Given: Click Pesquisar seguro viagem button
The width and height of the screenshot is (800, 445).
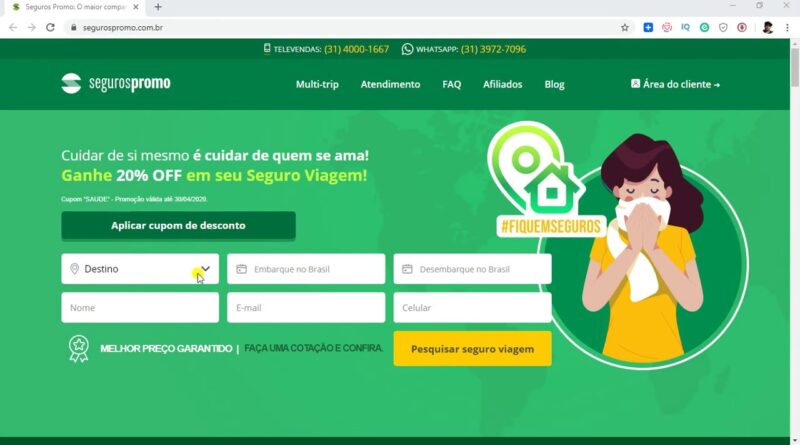Looking at the screenshot, I should click(x=472, y=349).
